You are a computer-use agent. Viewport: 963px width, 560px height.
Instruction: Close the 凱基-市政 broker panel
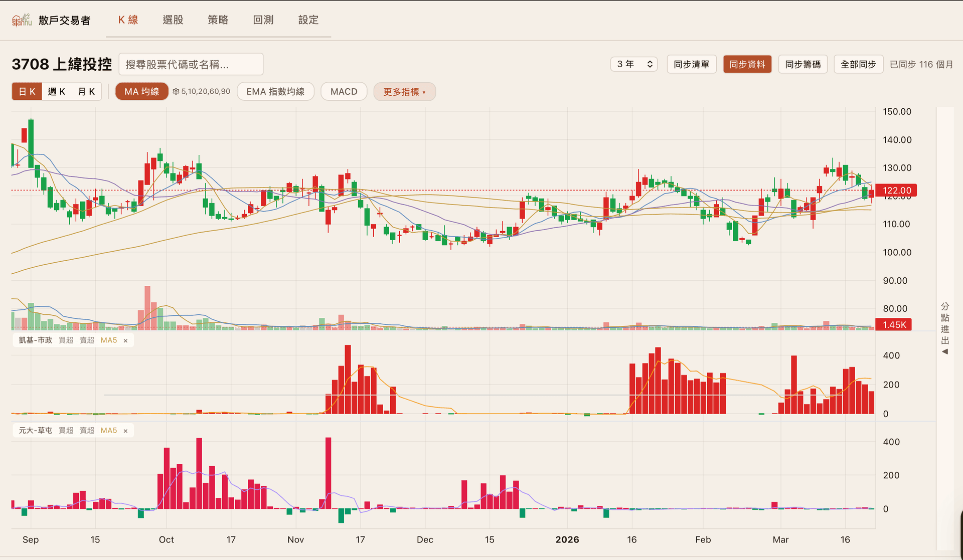coord(125,341)
